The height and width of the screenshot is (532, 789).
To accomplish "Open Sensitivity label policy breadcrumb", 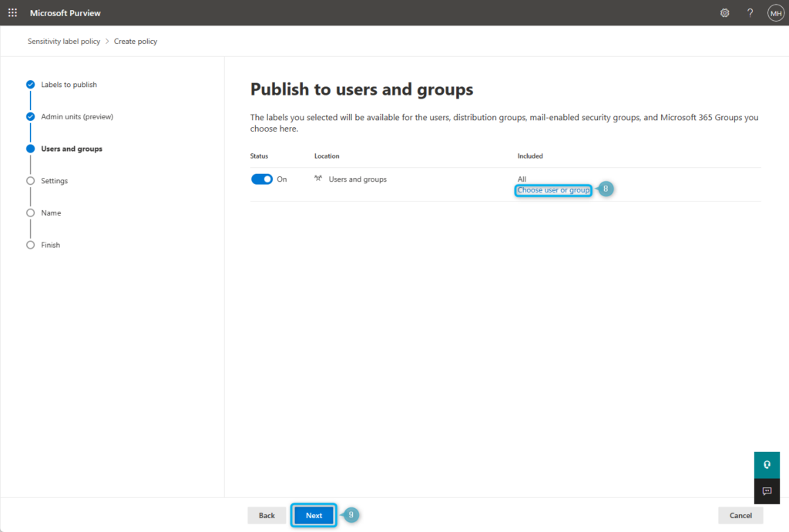I will pyautogui.click(x=63, y=41).
